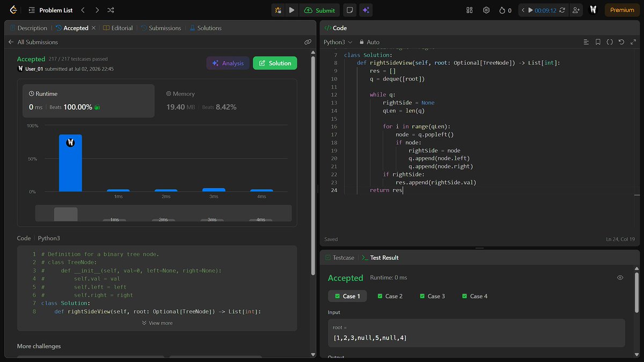Click the 'More challenges' heading
644x362 pixels.
point(39,346)
